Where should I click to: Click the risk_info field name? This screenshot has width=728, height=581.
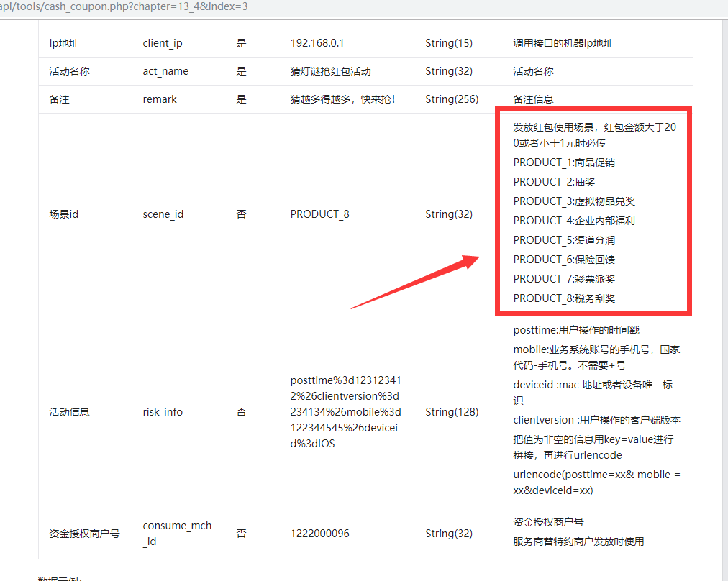(x=163, y=412)
